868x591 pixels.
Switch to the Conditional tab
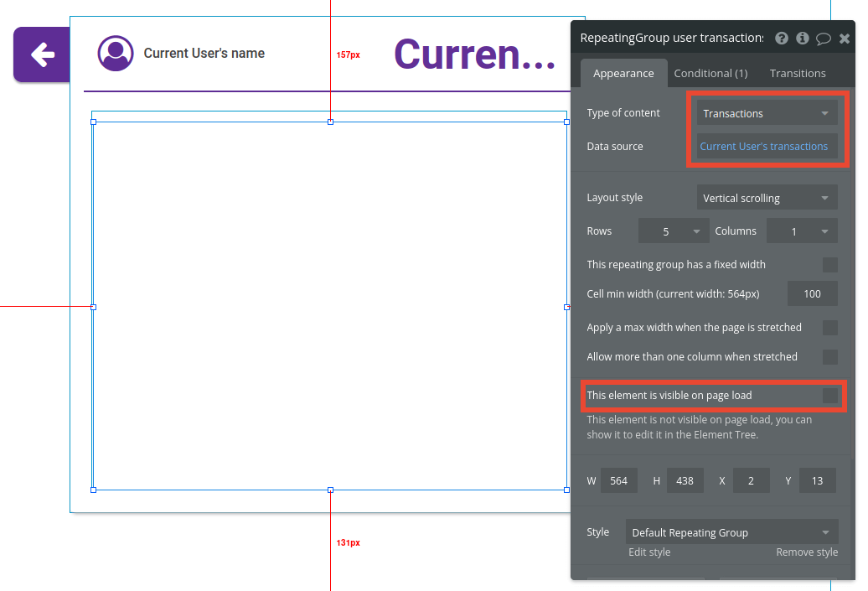(x=710, y=73)
